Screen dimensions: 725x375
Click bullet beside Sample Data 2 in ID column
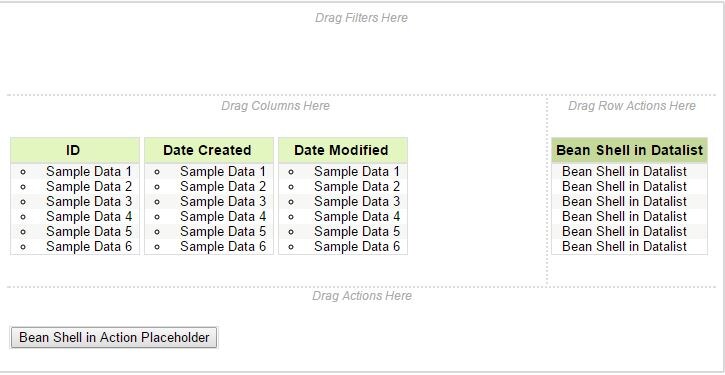point(23,187)
